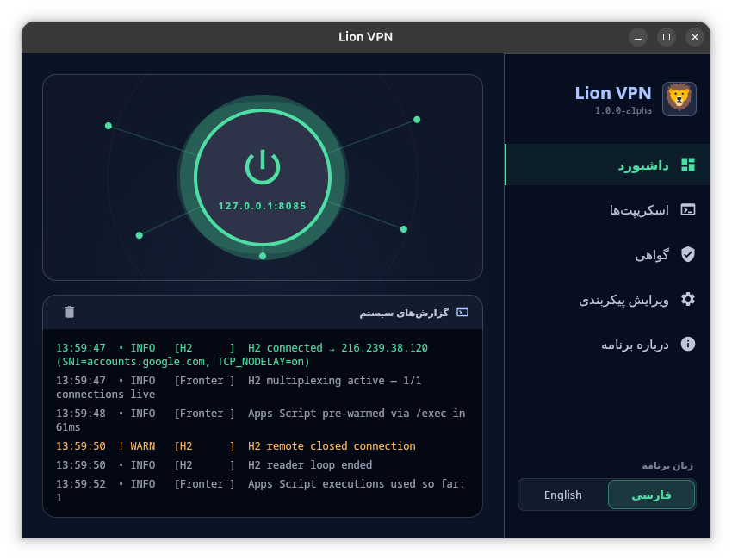Click the 127.0.0.1:8085 address label
Screen dimensions: 732x560
tap(263, 206)
